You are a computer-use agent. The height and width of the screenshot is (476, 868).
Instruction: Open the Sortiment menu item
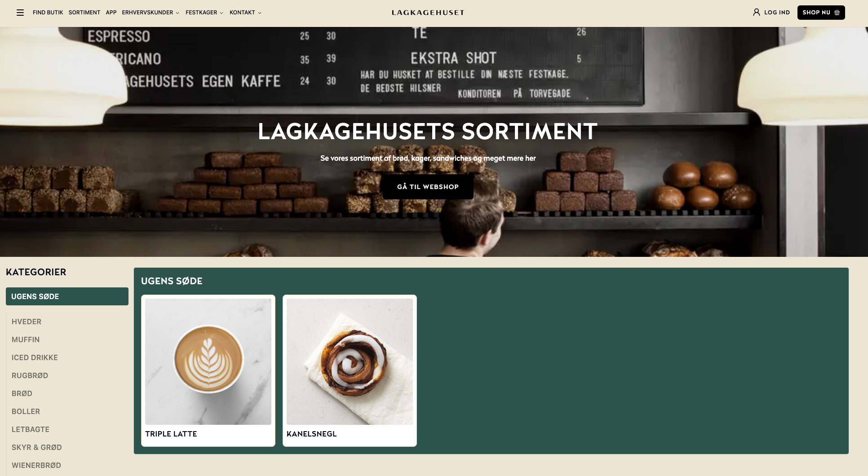pyautogui.click(x=84, y=13)
